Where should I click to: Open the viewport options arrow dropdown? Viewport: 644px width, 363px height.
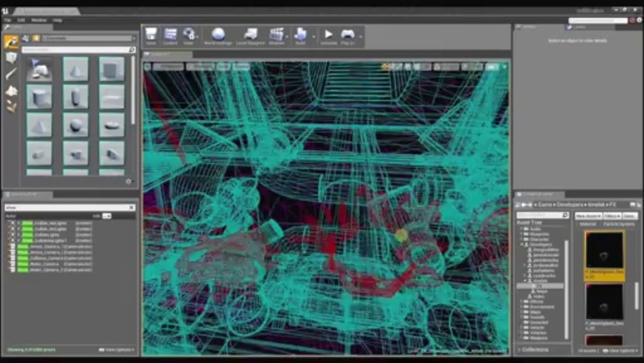pos(147,67)
